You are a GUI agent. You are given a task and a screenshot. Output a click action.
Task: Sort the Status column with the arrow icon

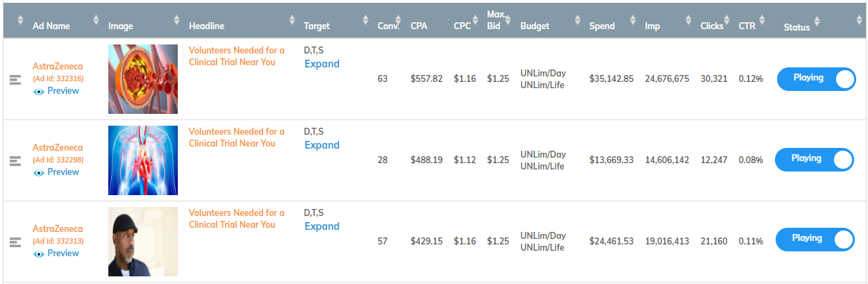coord(819,22)
